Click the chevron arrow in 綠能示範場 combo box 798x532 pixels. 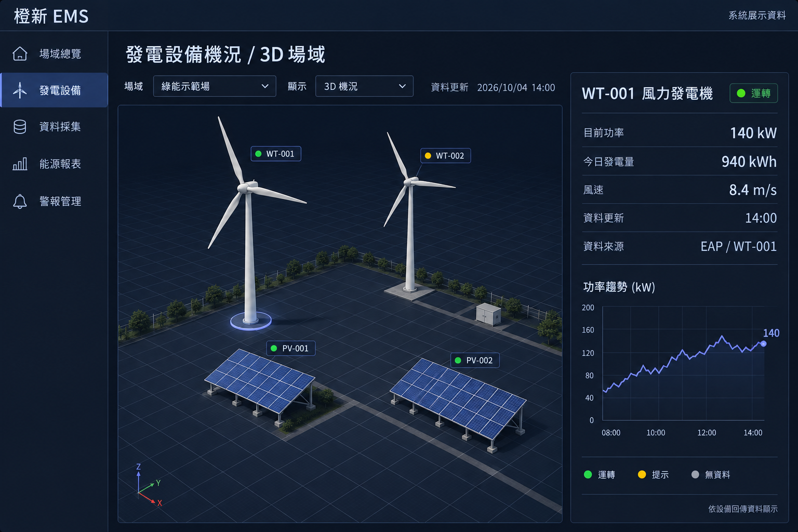click(265, 86)
